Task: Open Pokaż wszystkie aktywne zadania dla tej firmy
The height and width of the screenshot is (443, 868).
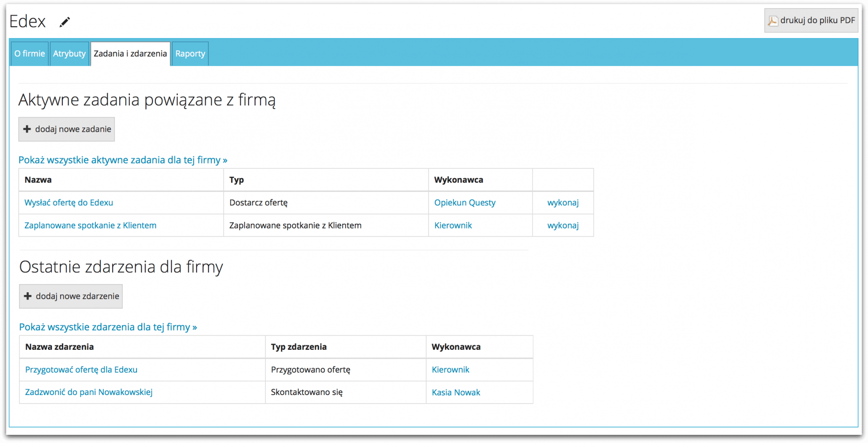Action: point(123,160)
